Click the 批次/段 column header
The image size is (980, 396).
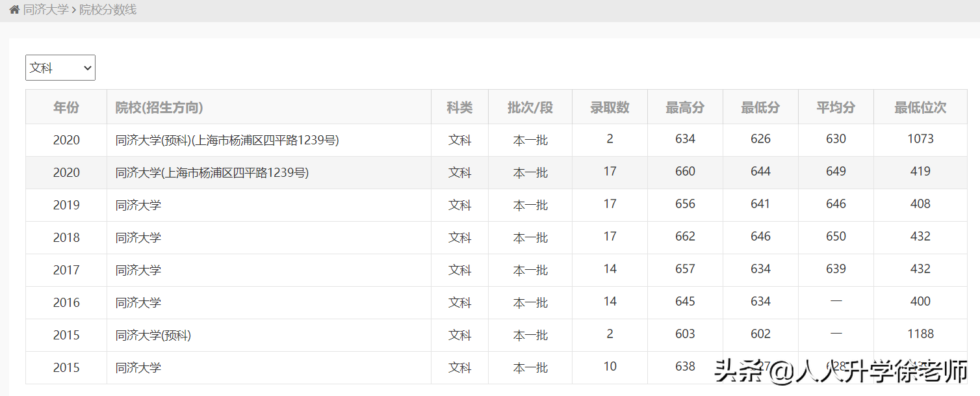point(530,107)
